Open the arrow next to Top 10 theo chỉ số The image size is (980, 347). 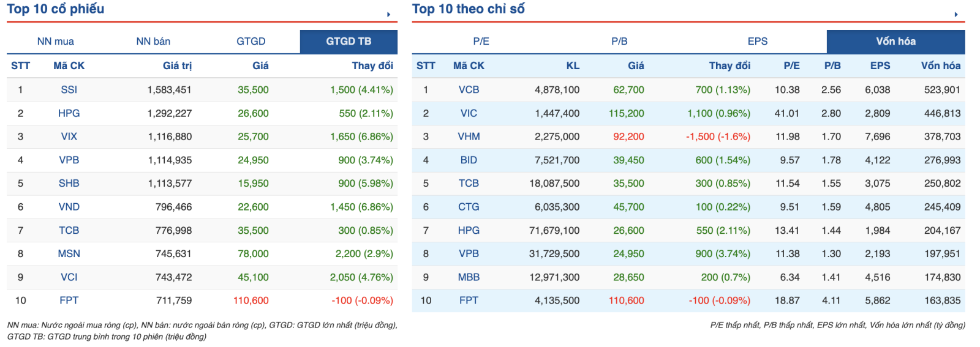pyautogui.click(x=956, y=14)
